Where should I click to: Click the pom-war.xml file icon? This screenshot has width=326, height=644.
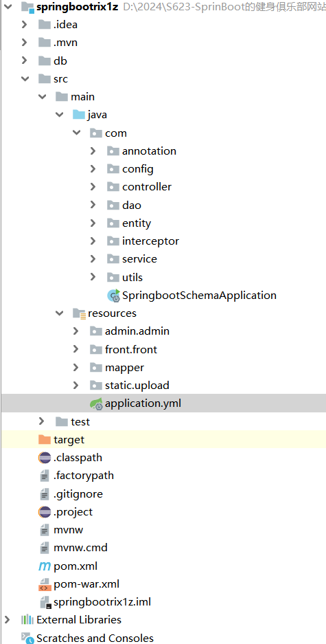[45, 584]
